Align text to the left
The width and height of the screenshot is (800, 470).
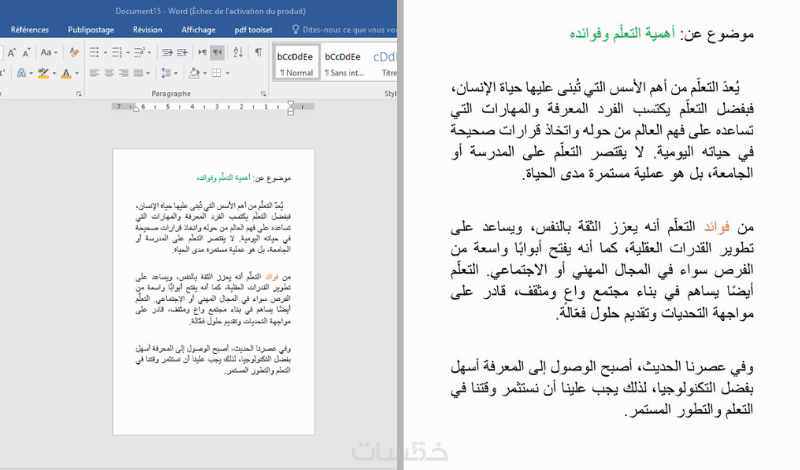pos(94,73)
